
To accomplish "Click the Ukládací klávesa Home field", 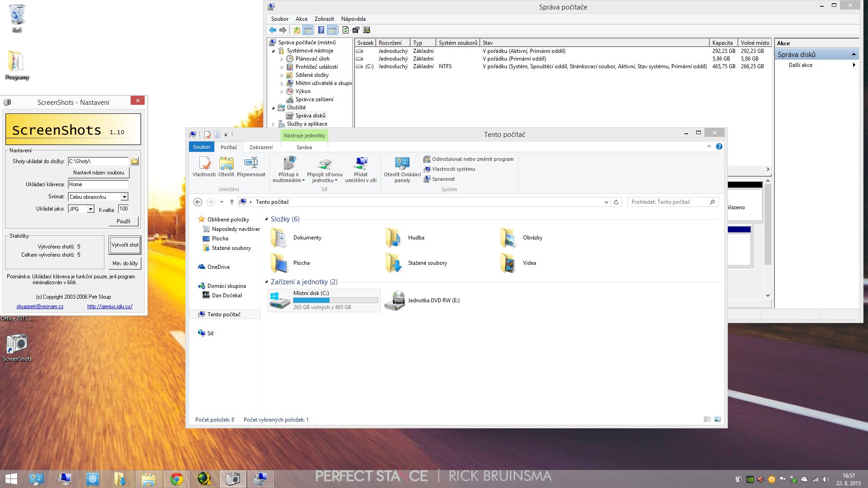I will (x=98, y=184).
